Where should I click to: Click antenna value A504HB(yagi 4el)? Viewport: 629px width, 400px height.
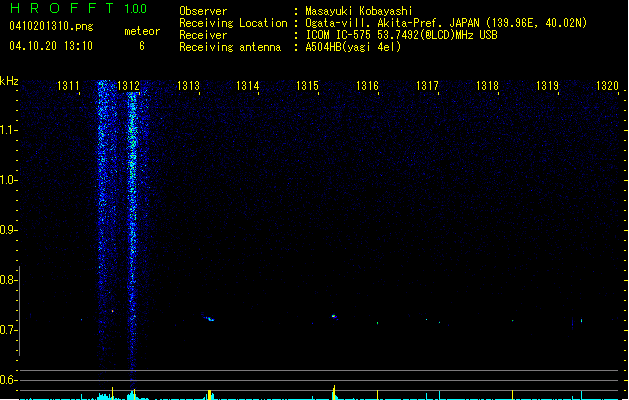(x=353, y=47)
